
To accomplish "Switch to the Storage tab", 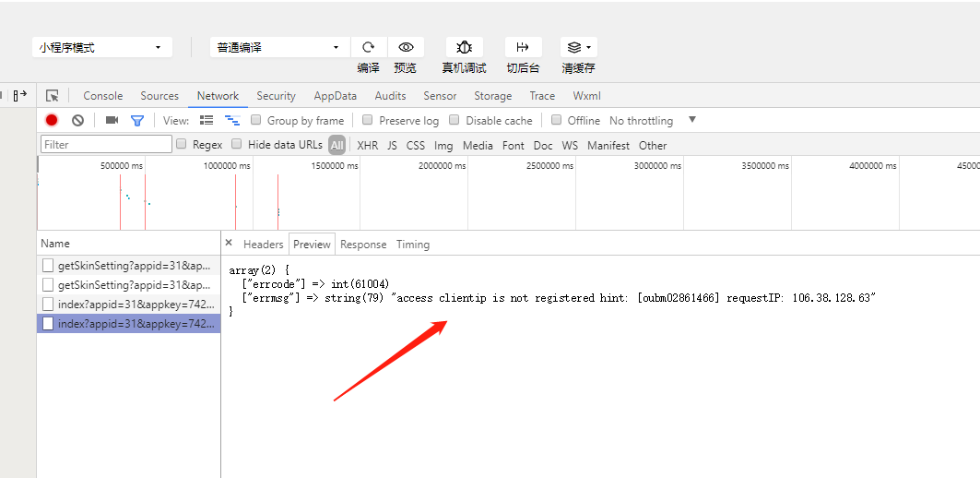I will (492, 96).
